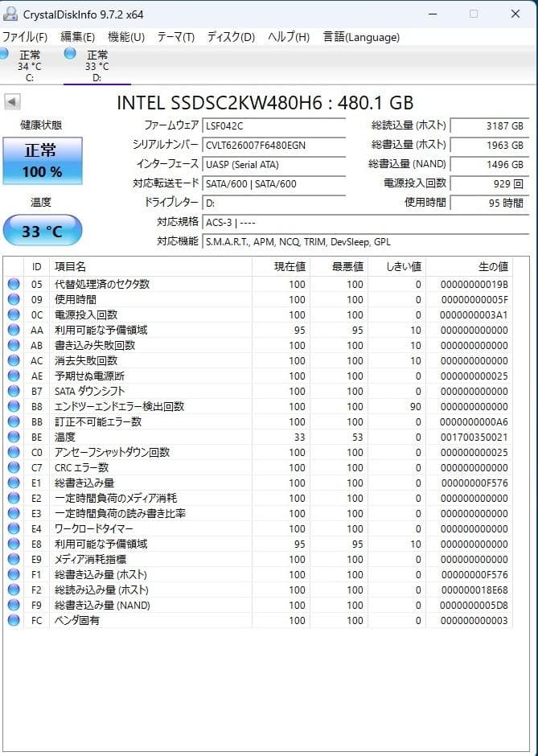
Task: Click the status orb for ID F1 row
Action: (x=14, y=575)
